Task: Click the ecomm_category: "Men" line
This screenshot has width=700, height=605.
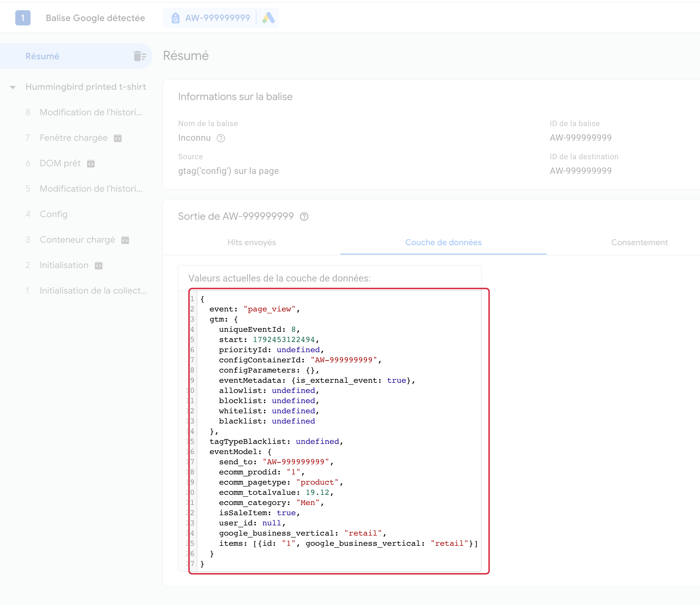Action: click(x=272, y=503)
